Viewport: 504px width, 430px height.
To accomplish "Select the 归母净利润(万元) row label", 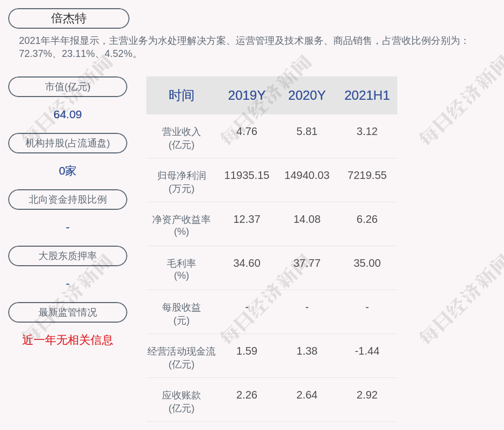I will click(182, 182).
